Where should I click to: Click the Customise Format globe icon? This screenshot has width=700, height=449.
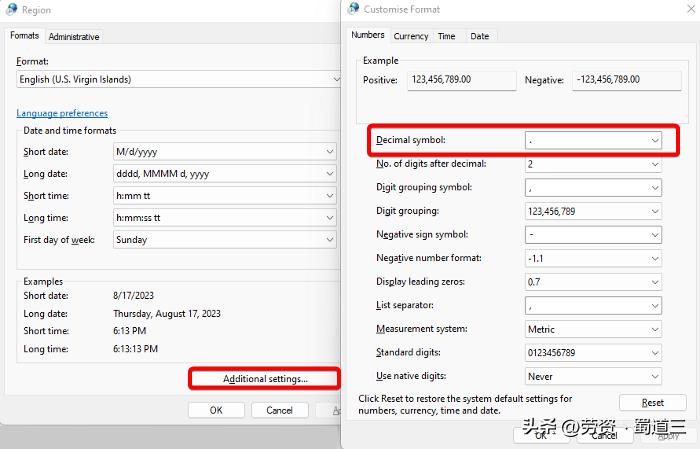point(354,8)
